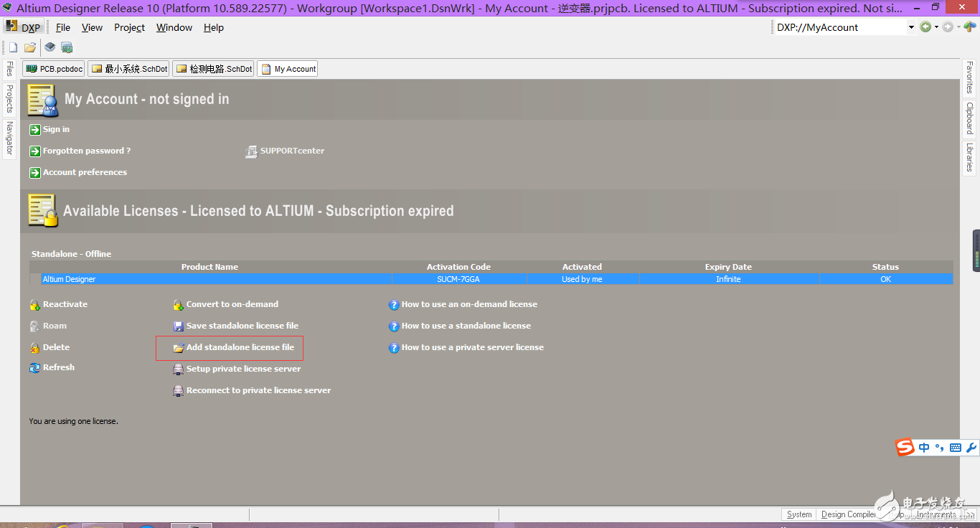
Task: Expand the DXP://MyAccount address dropdown
Action: 911,27
